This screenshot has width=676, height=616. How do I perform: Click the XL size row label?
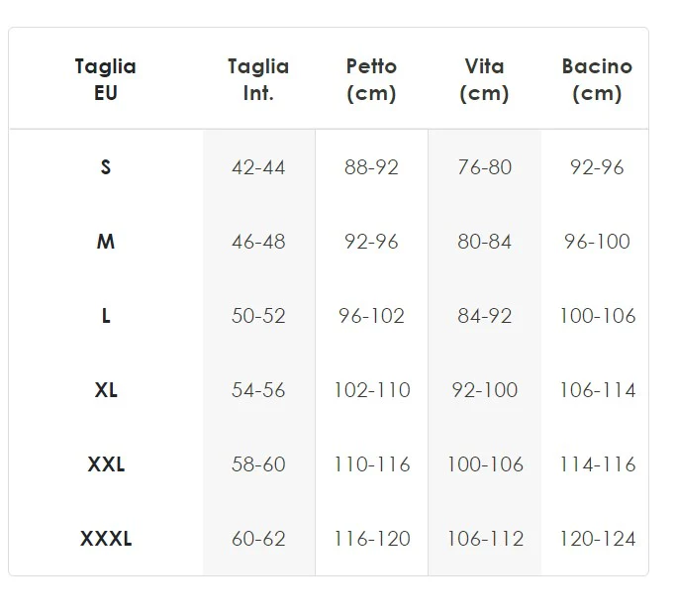106,390
